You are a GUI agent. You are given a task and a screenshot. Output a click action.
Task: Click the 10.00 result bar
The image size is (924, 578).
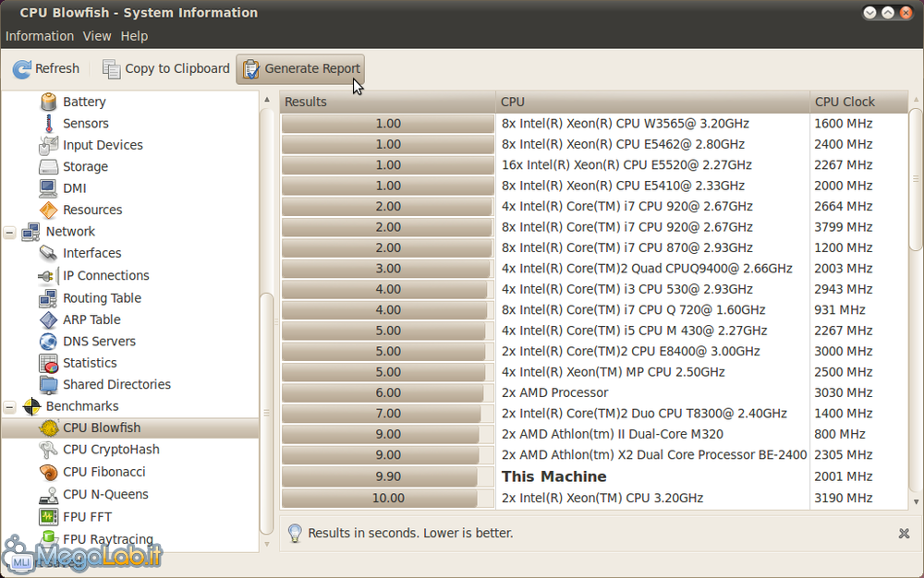[388, 498]
